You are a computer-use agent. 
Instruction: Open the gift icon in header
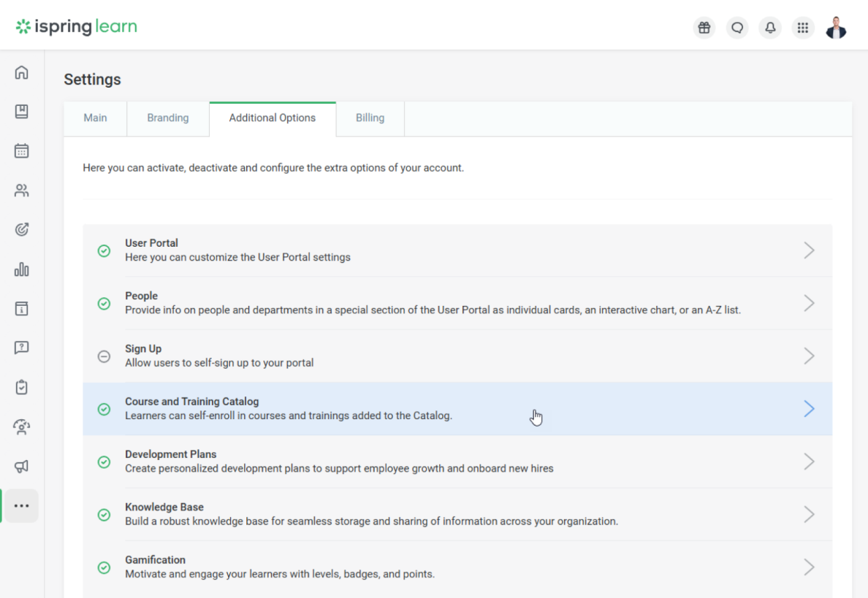click(704, 28)
